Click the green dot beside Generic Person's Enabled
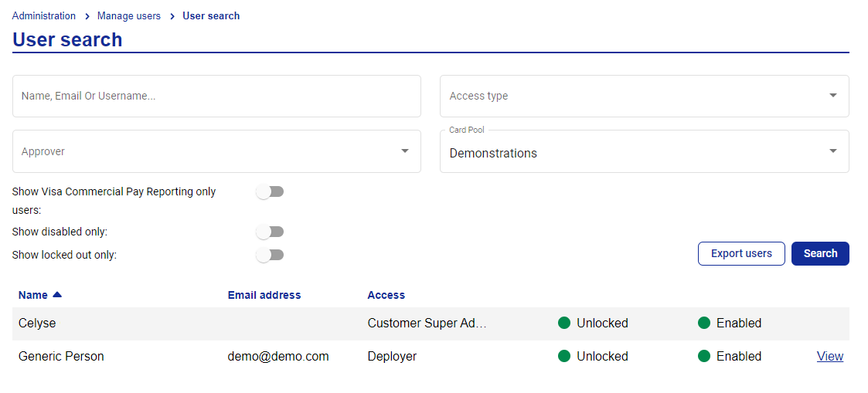 pyautogui.click(x=704, y=356)
